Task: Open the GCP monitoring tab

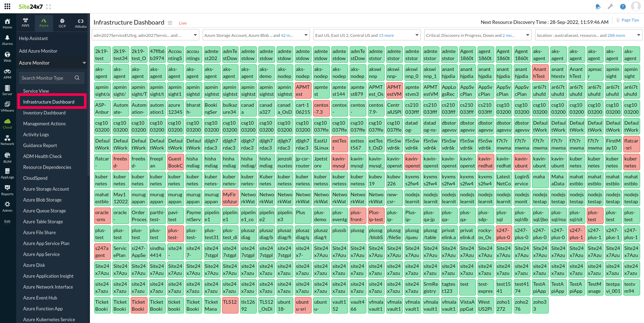Action: click(x=62, y=23)
